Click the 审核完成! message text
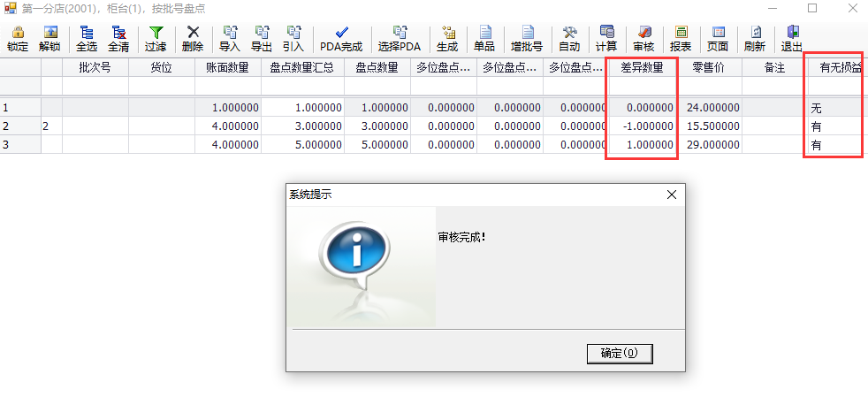This screenshot has width=868, height=397. click(461, 237)
